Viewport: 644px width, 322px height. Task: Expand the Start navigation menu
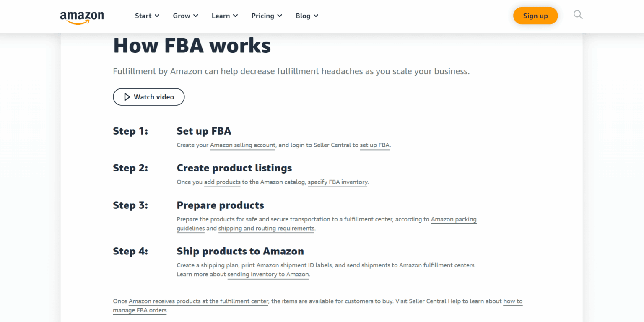click(147, 16)
